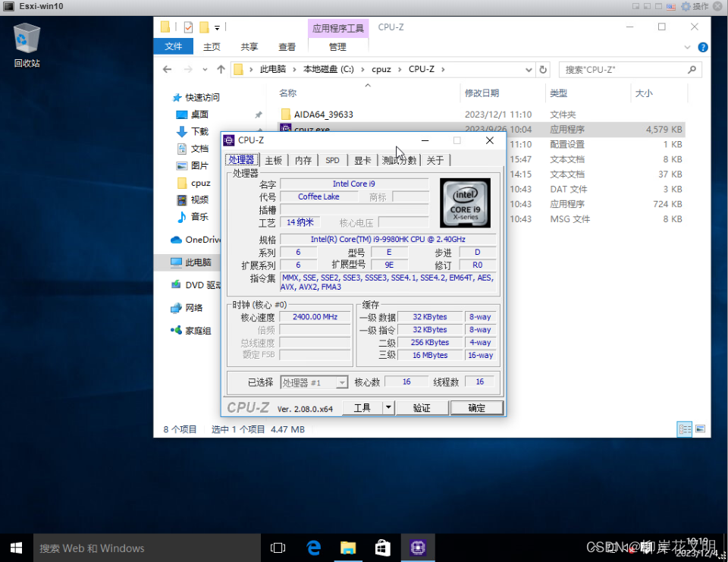Click the Validate button in CPU-Z
Viewport: 728px width, 562px height.
pyautogui.click(x=422, y=408)
